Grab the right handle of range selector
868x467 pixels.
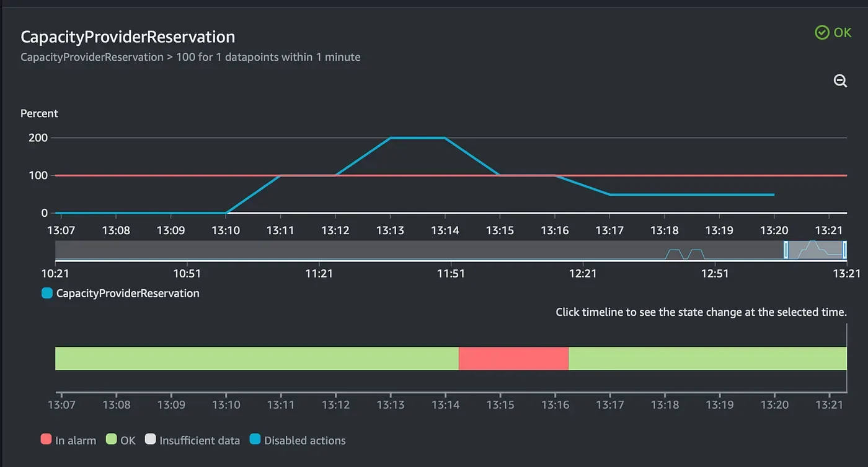coord(844,250)
